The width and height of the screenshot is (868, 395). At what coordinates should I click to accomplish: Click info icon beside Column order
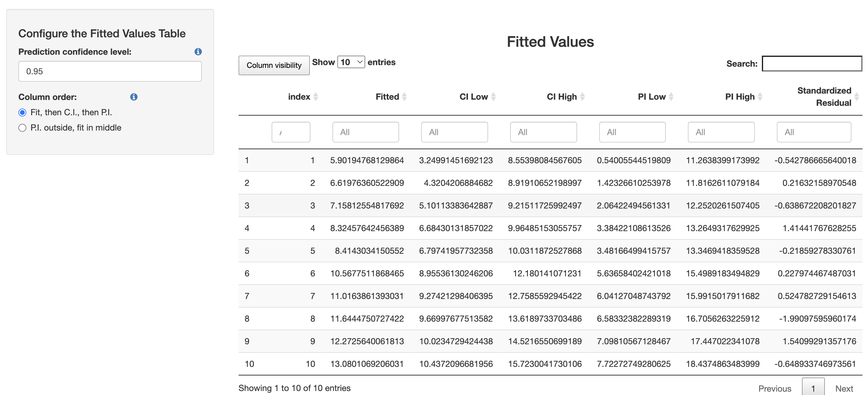point(134,97)
